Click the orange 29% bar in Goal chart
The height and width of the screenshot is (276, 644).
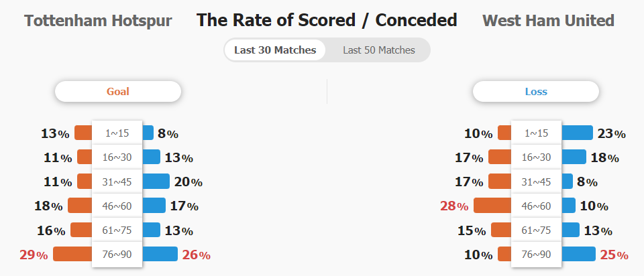pos(72,254)
